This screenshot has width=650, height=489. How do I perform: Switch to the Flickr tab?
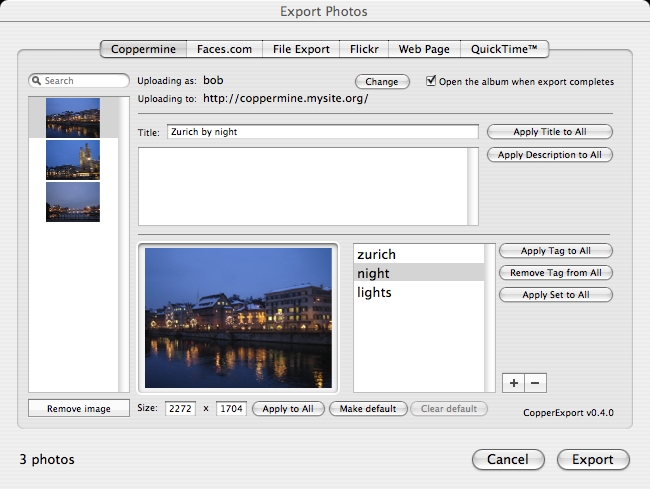coord(363,49)
